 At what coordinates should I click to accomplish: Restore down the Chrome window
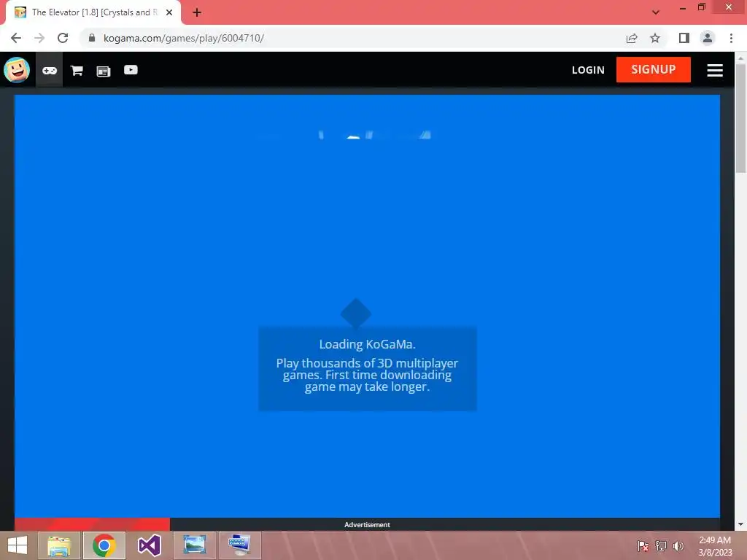pyautogui.click(x=701, y=7)
